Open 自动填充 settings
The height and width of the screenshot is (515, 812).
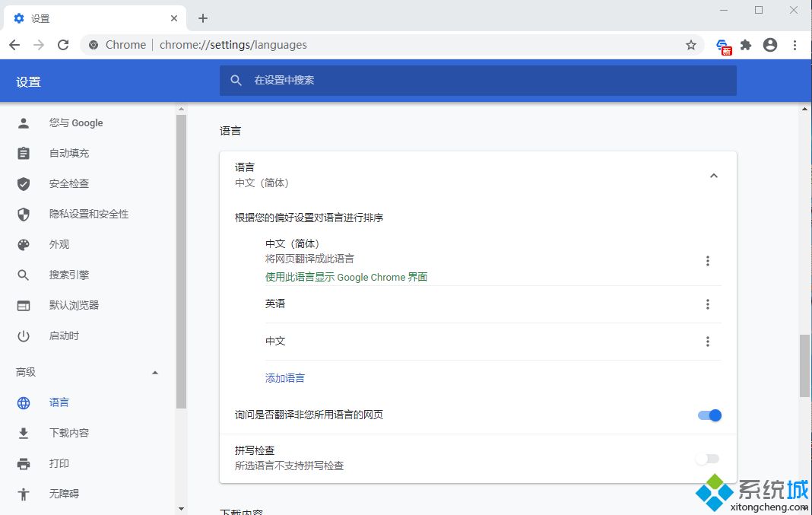tap(69, 153)
